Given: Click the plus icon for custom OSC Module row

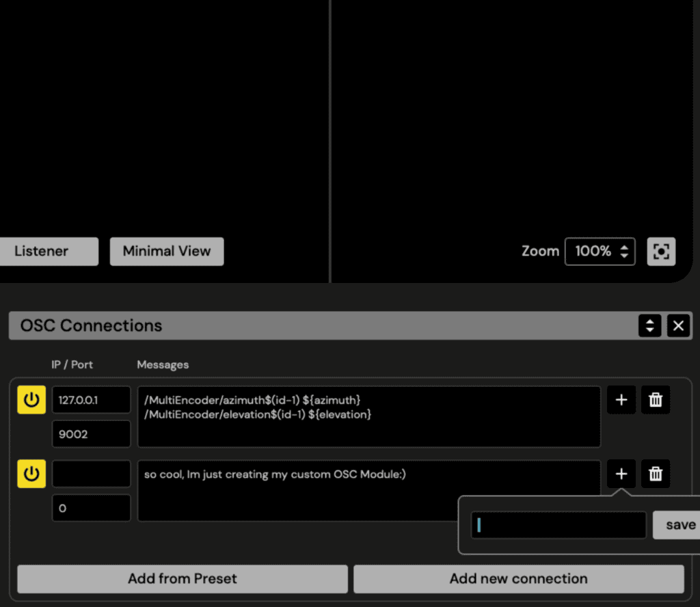Looking at the screenshot, I should point(621,474).
